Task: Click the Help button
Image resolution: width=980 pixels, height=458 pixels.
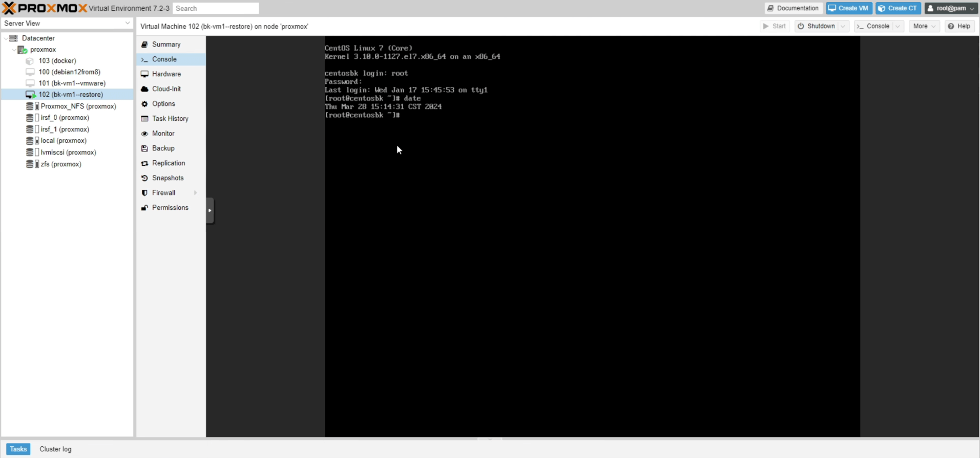Action: 960,26
